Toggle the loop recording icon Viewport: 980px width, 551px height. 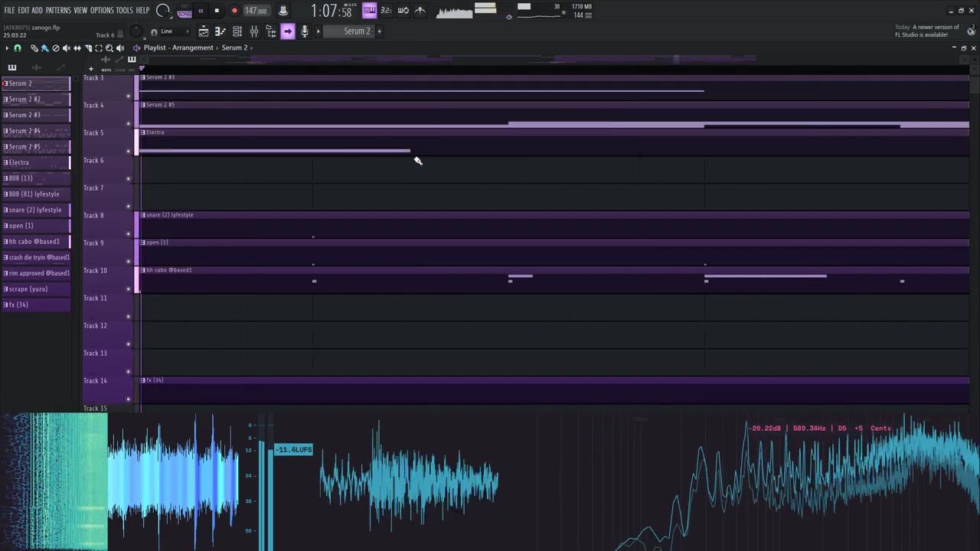pyautogui.click(x=403, y=10)
